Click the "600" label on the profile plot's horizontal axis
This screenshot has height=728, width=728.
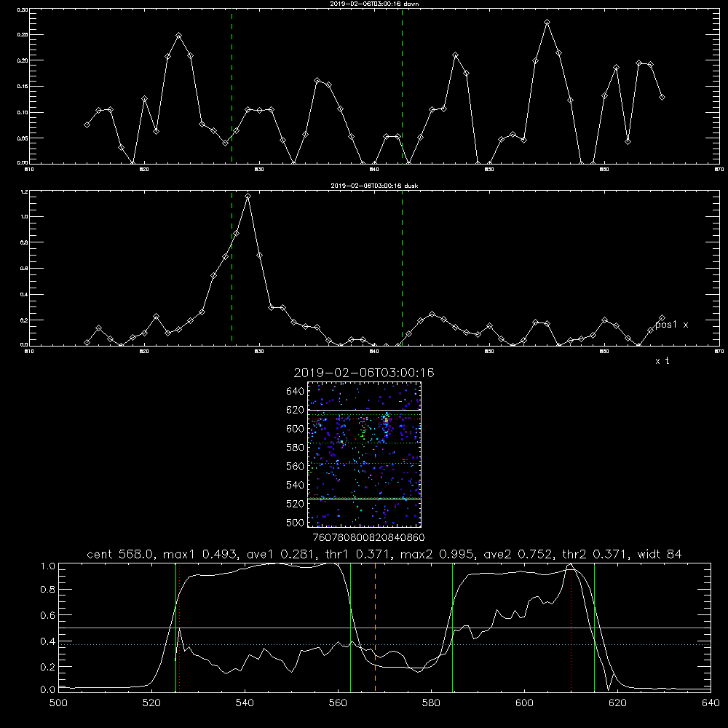(524, 703)
